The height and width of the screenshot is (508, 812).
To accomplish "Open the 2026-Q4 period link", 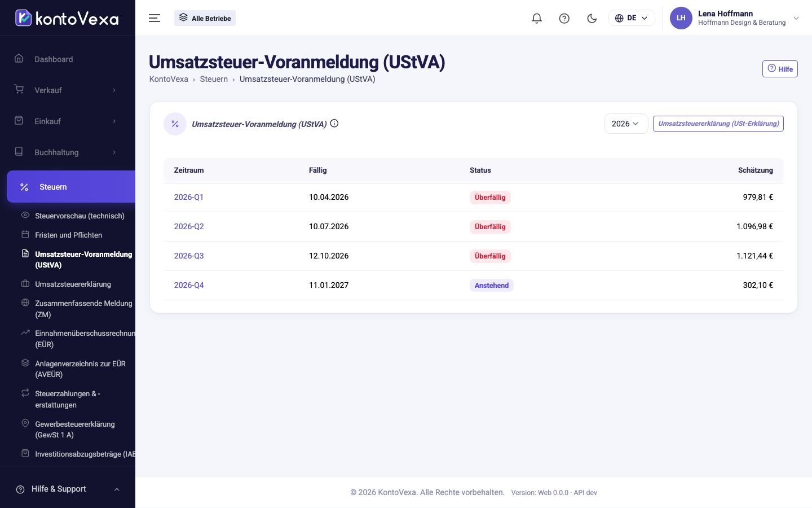I will [x=188, y=285].
